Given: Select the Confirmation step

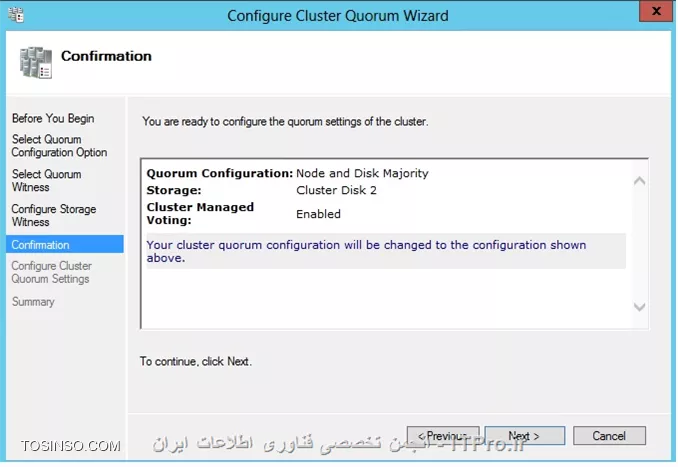Looking at the screenshot, I should [x=65, y=245].
